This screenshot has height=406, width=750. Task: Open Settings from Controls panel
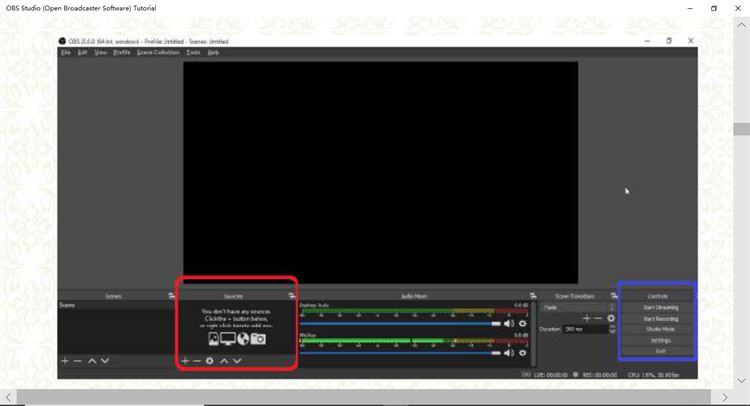pyautogui.click(x=660, y=340)
